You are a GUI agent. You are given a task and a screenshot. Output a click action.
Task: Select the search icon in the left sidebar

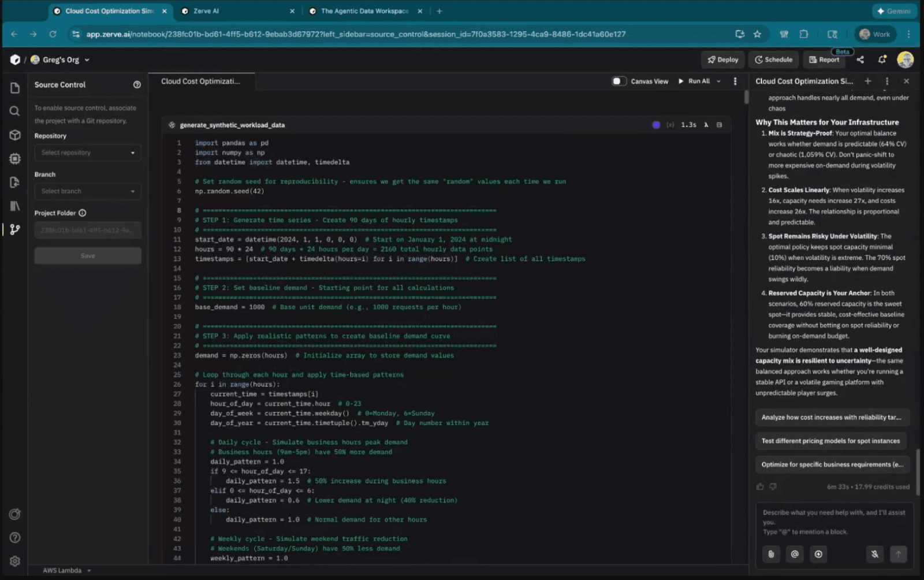tap(14, 111)
